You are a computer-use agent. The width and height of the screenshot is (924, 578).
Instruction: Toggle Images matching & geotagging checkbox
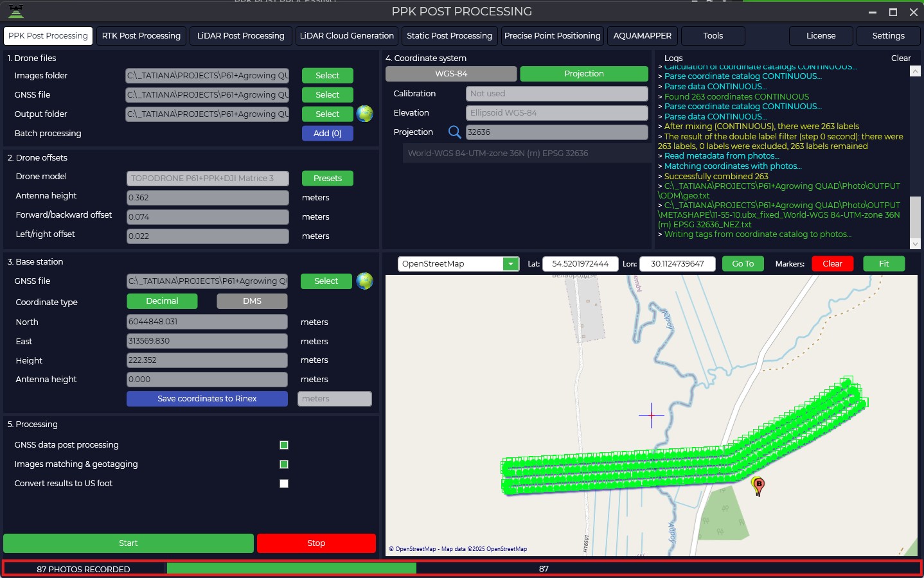(x=284, y=464)
